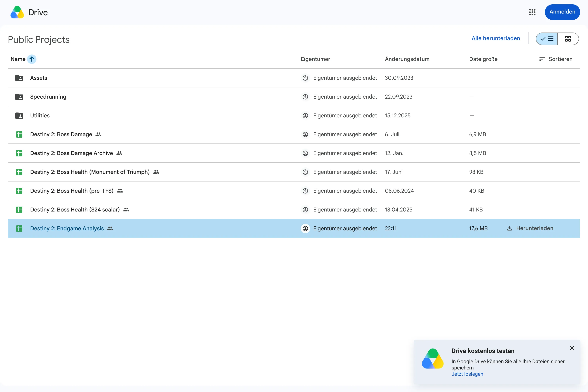Click download icon on Endgame Analysis row

(509, 228)
